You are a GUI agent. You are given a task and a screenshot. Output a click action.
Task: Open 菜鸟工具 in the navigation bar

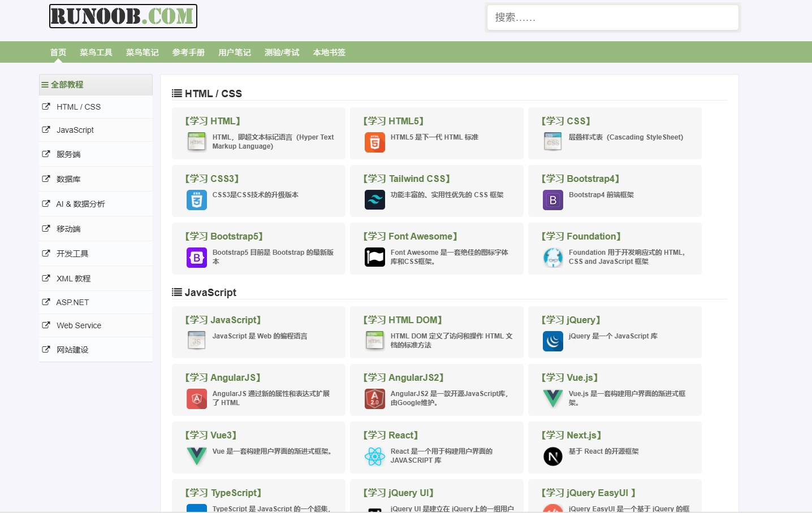click(x=96, y=53)
